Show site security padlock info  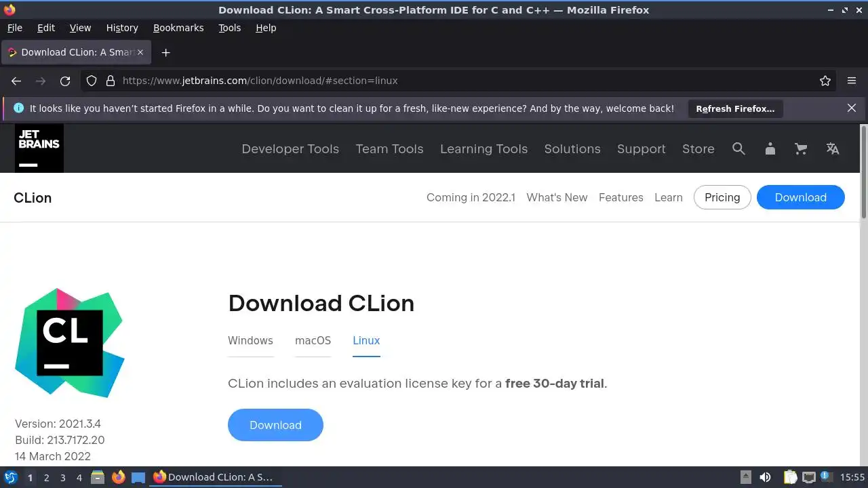(111, 81)
